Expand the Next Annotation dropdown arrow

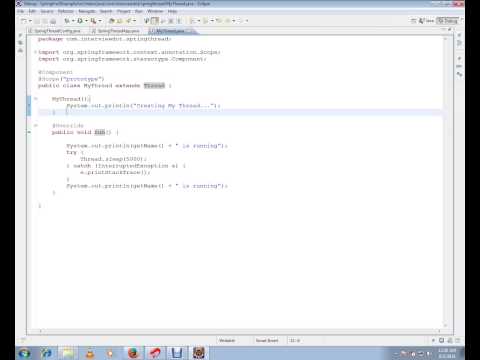(199, 21)
